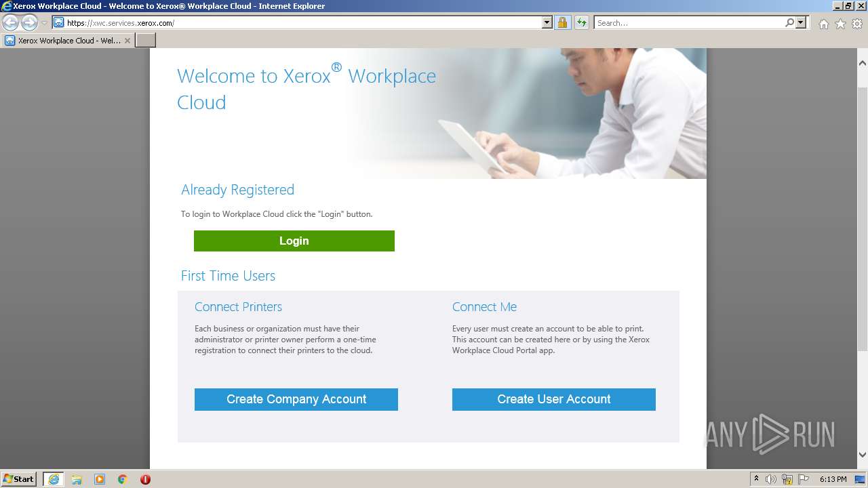Image resolution: width=868 pixels, height=488 pixels.
Task: Refresh the page with the green arrows icon
Action: [581, 23]
